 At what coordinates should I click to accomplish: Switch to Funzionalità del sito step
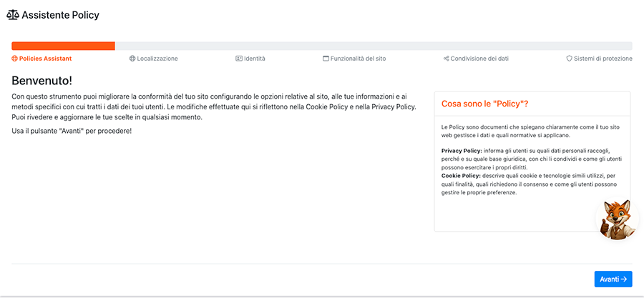(358, 59)
